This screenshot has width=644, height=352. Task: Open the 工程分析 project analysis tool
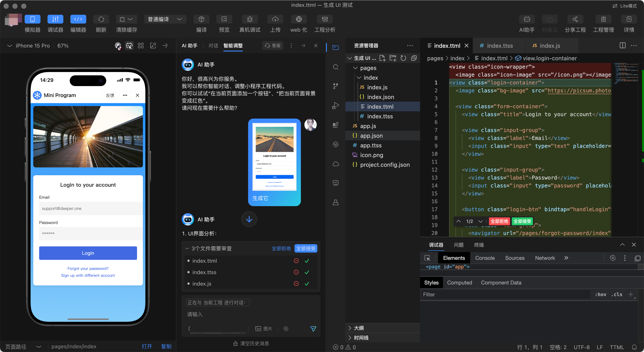coord(324,20)
